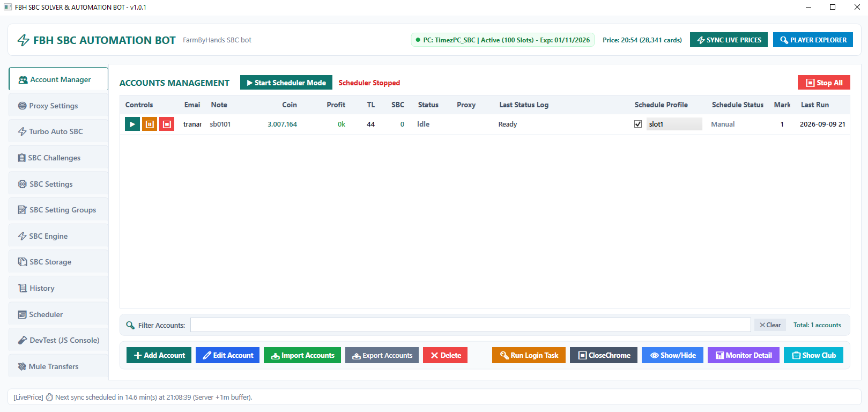Open DevTest (JS Console)
The image size is (868, 412).
pyautogui.click(x=58, y=340)
